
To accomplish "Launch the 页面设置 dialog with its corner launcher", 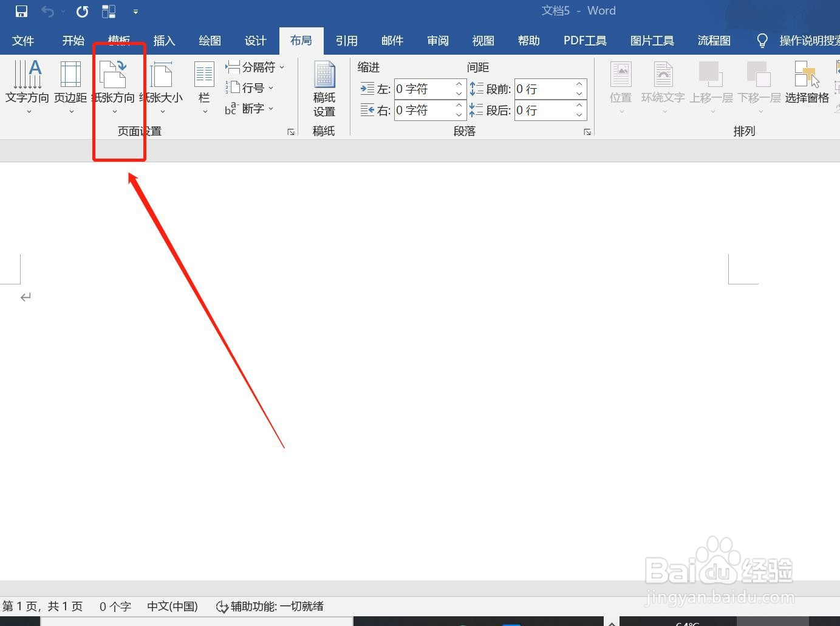I will [291, 131].
